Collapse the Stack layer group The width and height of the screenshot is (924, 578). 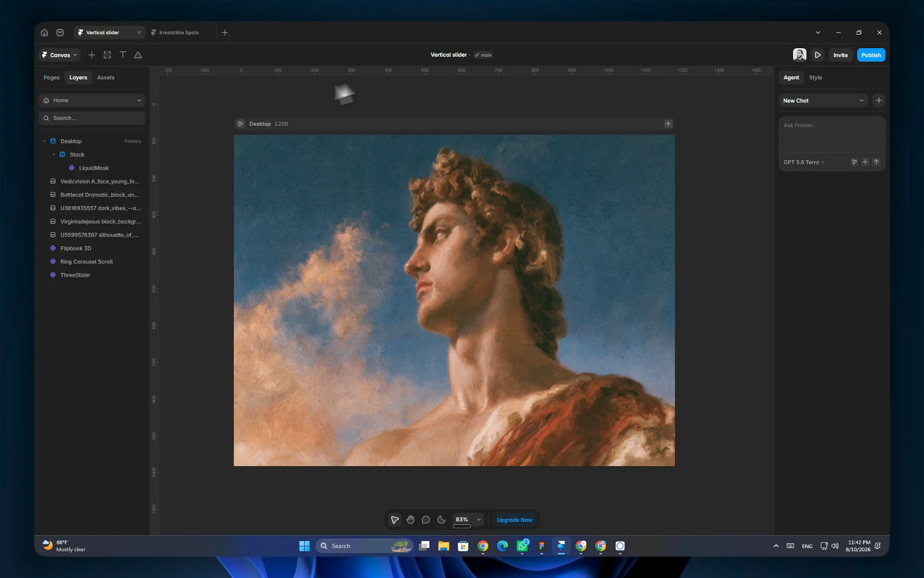tap(53, 155)
